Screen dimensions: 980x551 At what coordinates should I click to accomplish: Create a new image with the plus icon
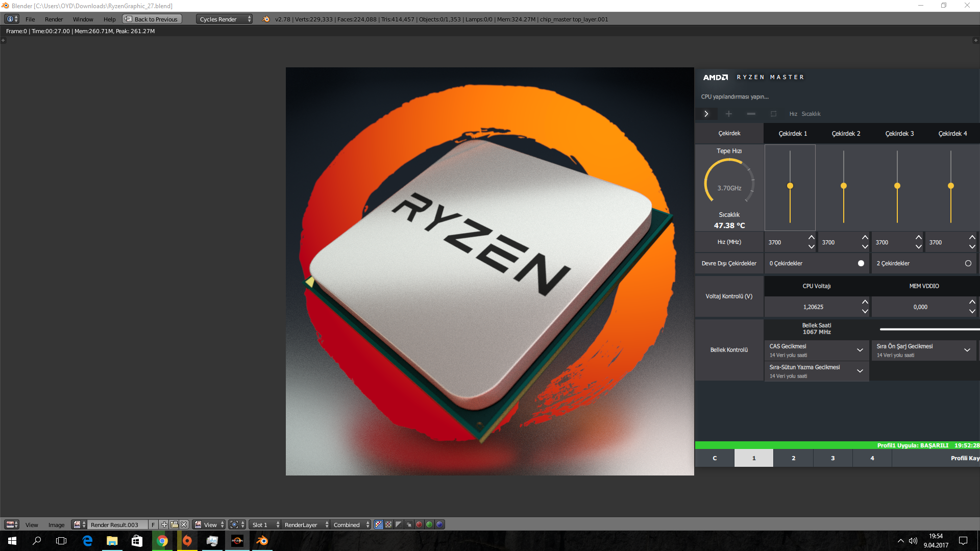[164, 524]
